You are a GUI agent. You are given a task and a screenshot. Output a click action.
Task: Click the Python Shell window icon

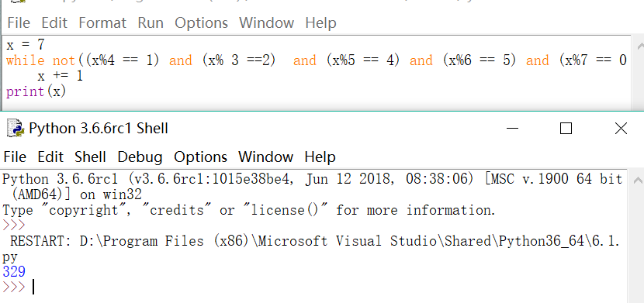16,129
